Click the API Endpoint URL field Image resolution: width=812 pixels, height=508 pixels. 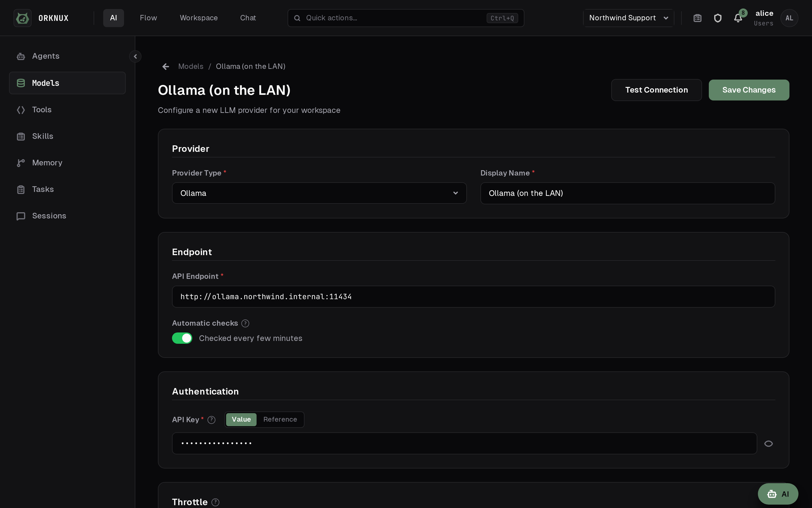[473, 297]
